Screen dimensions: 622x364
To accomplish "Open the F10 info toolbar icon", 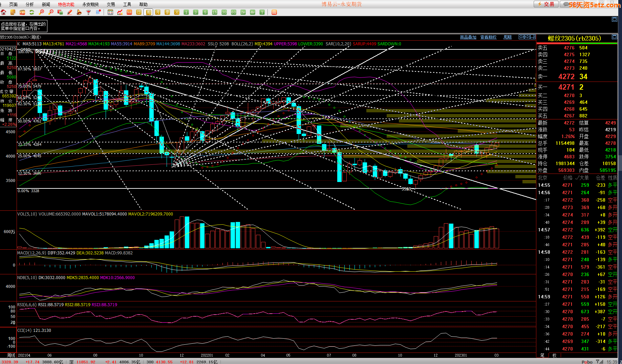I will [x=22, y=12].
